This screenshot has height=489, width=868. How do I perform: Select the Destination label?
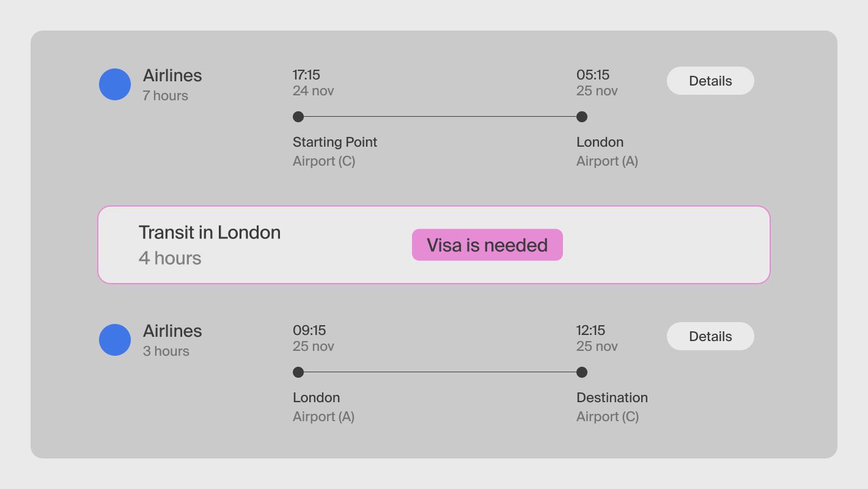point(612,398)
